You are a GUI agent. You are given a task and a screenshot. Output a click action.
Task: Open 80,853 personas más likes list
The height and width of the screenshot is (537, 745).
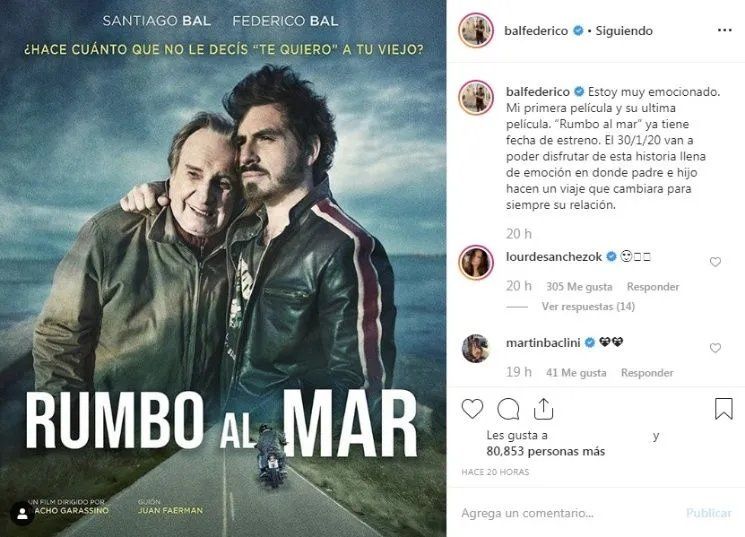click(545, 451)
